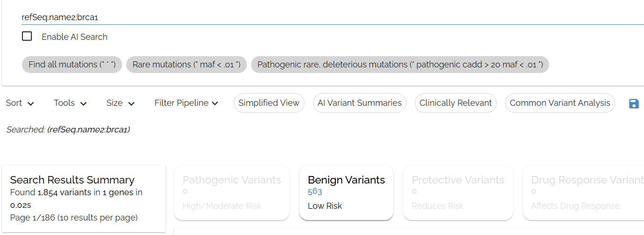Enable the AI Search checkbox
This screenshot has width=644, height=235.
pyautogui.click(x=27, y=37)
